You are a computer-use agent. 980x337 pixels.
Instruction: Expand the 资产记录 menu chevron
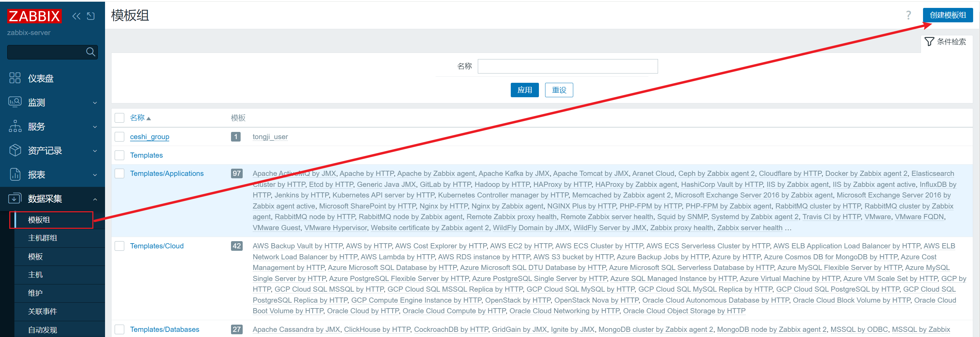(x=95, y=151)
